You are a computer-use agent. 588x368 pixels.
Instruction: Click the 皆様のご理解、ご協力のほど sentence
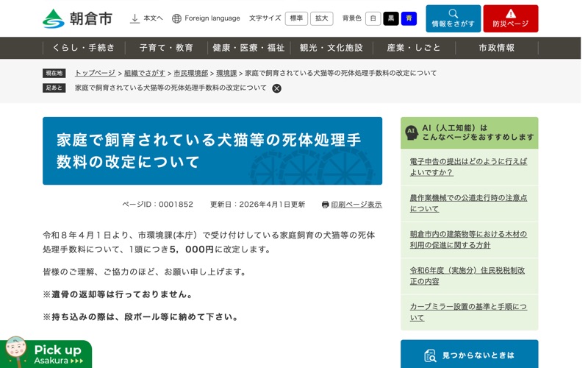point(145,272)
